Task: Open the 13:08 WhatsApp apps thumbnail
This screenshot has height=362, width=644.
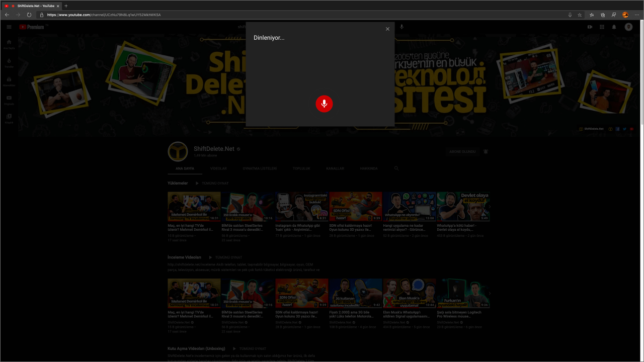Action: click(409, 207)
